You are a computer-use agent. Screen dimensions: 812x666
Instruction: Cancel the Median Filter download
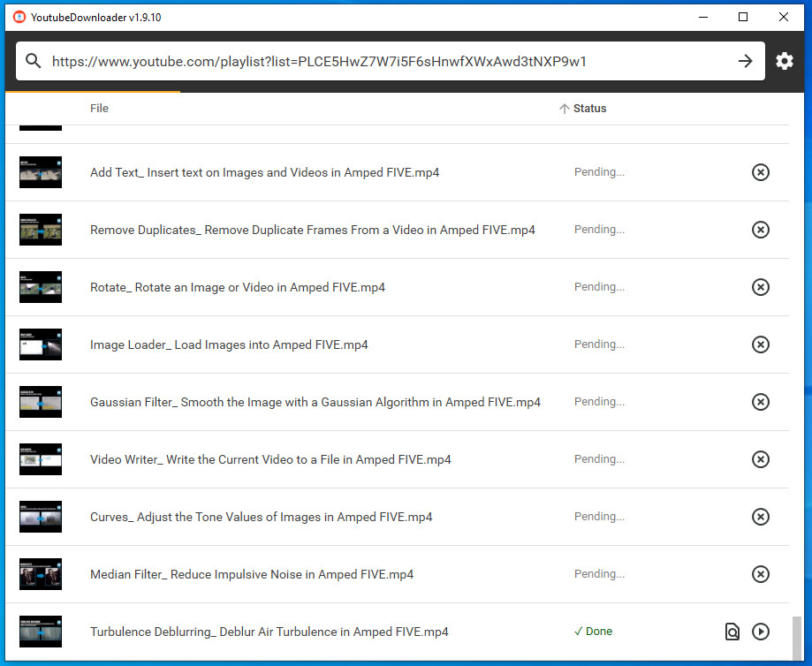coord(760,574)
